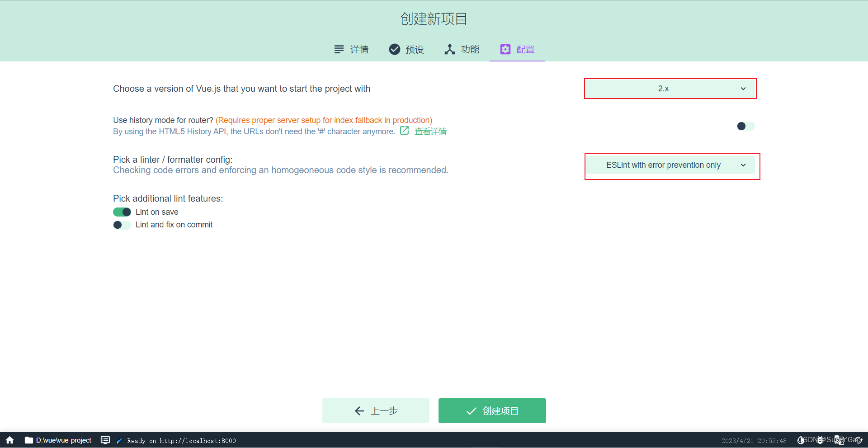The image size is (868, 448).
Task: Select the 配置 tab
Action: [x=517, y=49]
